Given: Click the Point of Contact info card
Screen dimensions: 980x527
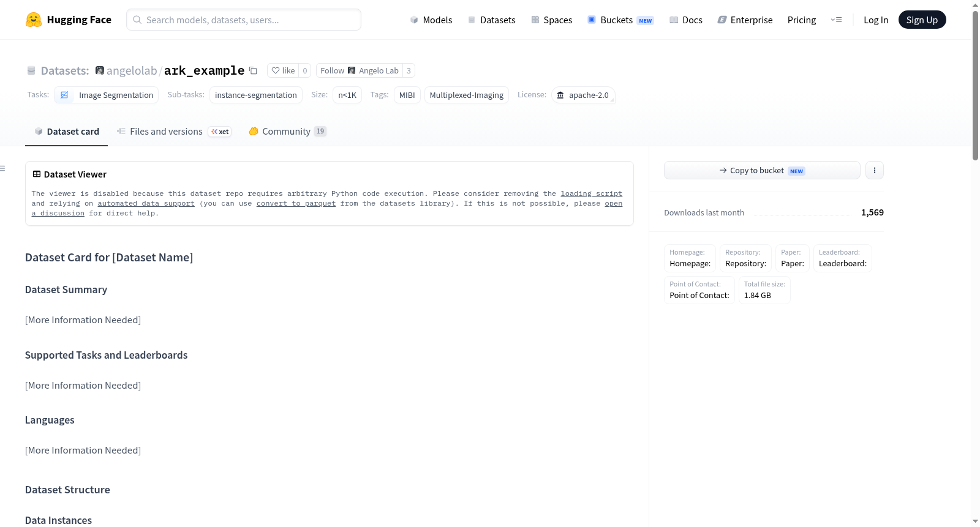Looking at the screenshot, I should coord(699,290).
